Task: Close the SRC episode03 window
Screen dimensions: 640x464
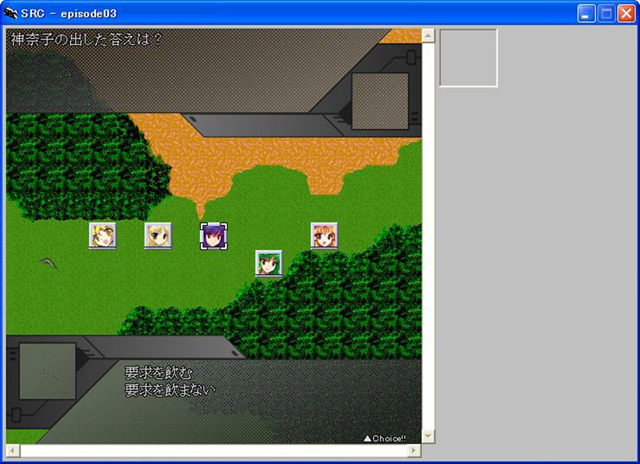Action: [626, 14]
